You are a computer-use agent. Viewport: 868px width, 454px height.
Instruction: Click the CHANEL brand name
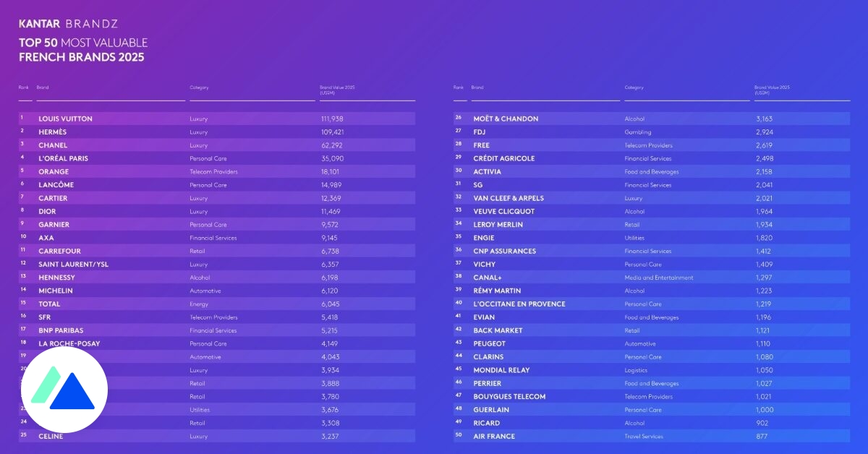[53, 145]
